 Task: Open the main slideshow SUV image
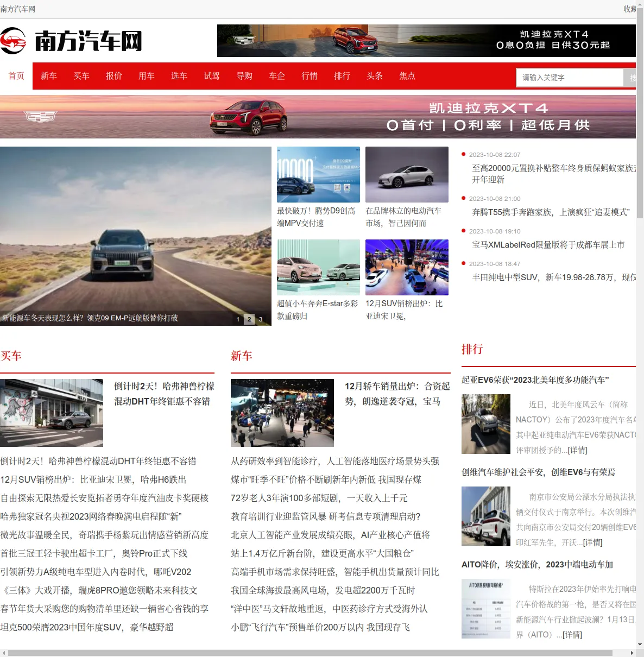click(136, 236)
